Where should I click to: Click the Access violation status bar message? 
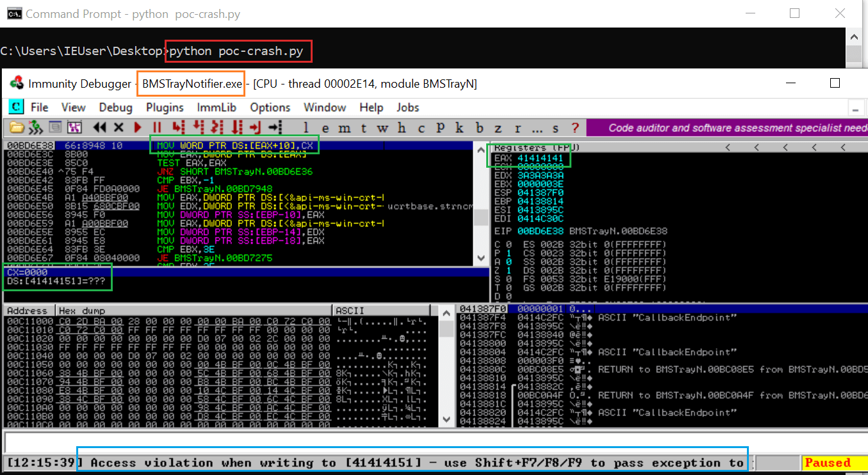(x=417, y=463)
